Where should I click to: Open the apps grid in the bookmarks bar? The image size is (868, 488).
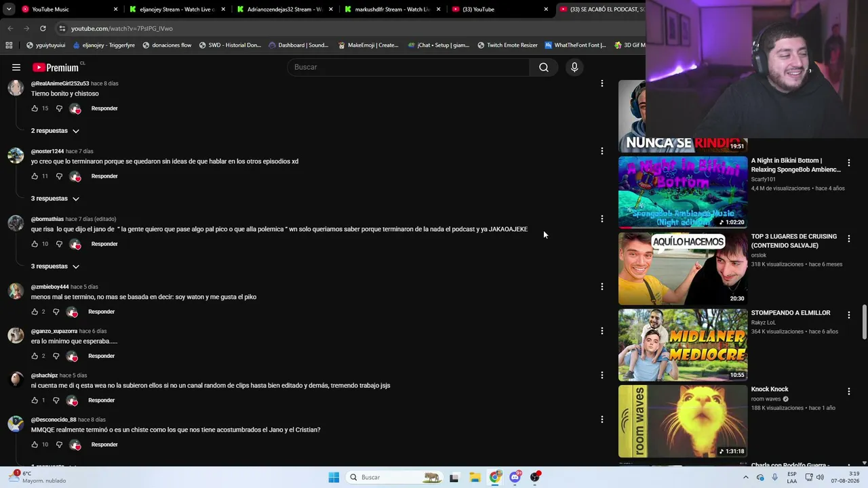tap(9, 45)
